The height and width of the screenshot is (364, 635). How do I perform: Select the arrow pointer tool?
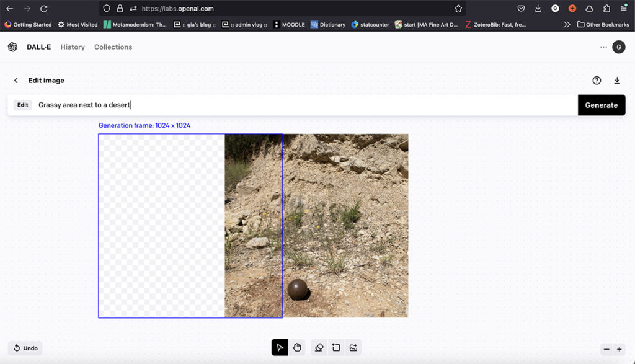pyautogui.click(x=280, y=347)
